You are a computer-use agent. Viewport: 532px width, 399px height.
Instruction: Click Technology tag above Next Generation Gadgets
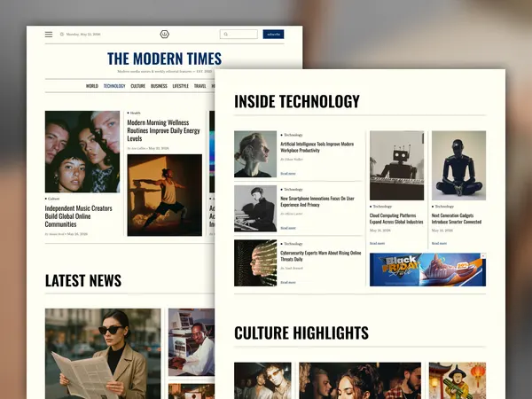click(442, 207)
